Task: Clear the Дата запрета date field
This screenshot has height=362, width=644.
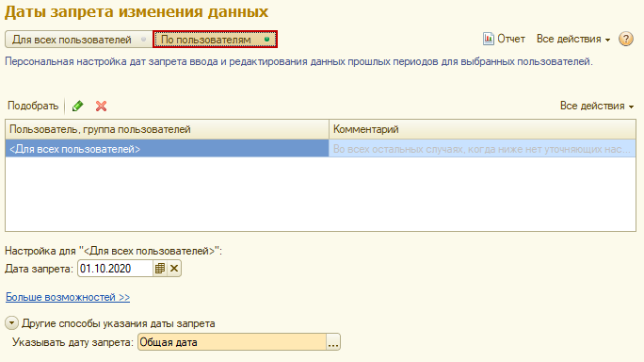Action: click(x=174, y=269)
